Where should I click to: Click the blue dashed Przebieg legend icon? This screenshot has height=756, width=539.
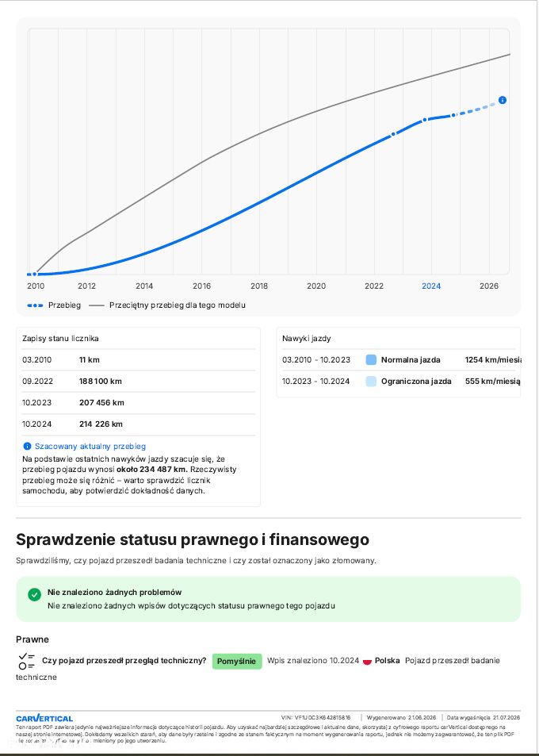(35, 305)
